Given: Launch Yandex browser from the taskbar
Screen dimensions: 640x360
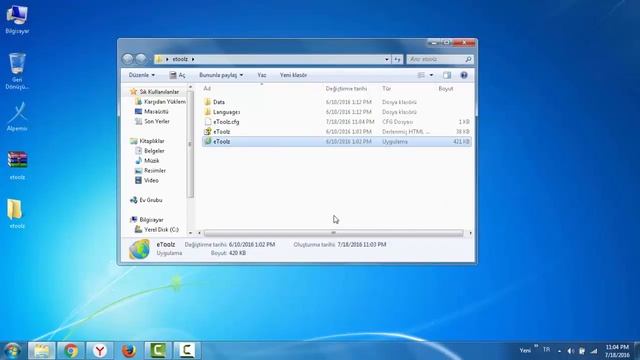Looking at the screenshot, I should [x=100, y=351].
